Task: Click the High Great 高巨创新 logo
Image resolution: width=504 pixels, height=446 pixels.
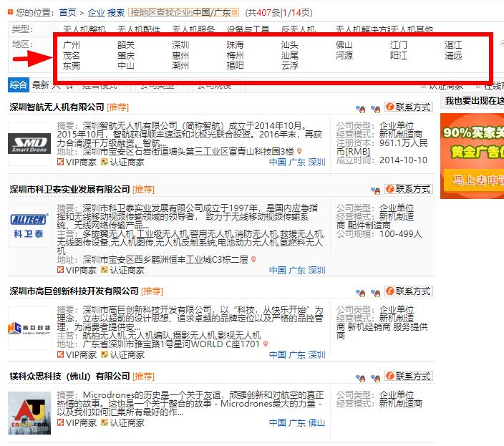Action: click(29, 329)
